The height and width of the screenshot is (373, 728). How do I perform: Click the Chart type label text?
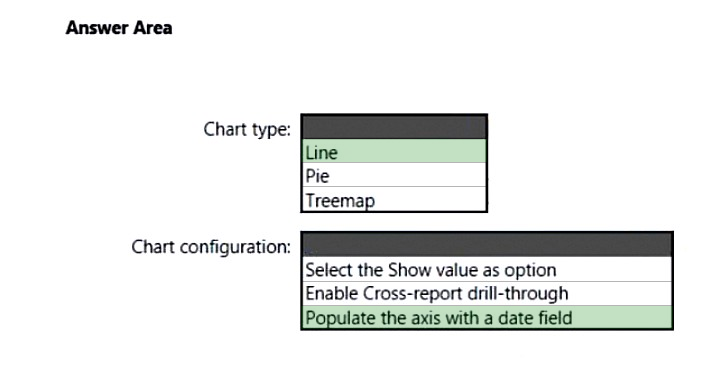[247, 129]
